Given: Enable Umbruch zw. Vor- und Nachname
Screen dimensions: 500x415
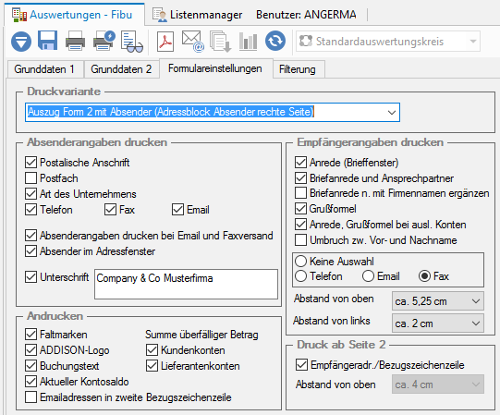Looking at the screenshot, I should click(301, 240).
